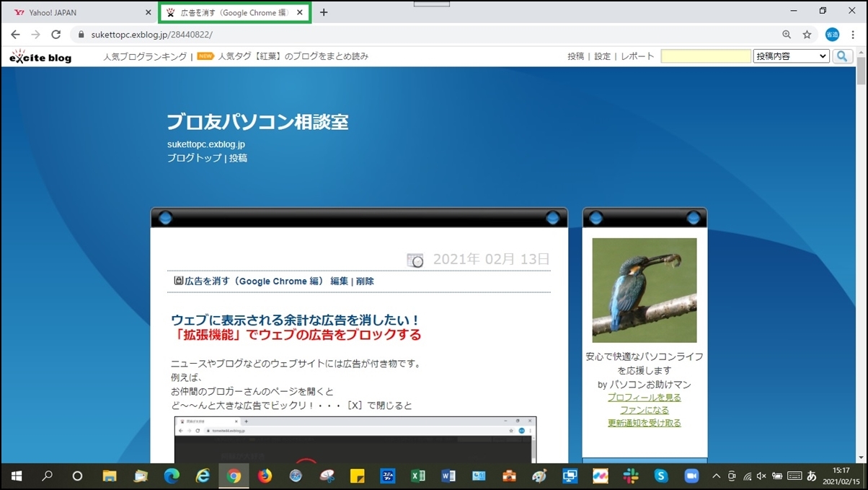Go back to previous page

(15, 35)
